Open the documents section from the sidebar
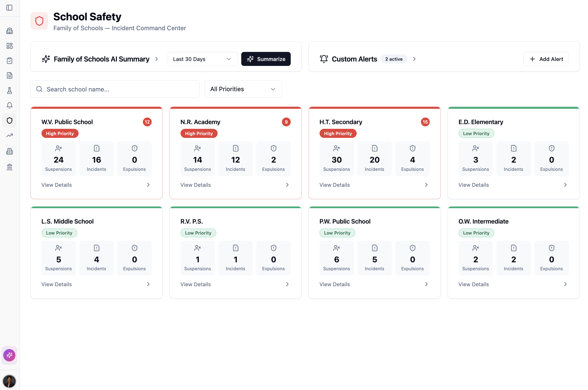This screenshot has width=588, height=390. point(10,75)
